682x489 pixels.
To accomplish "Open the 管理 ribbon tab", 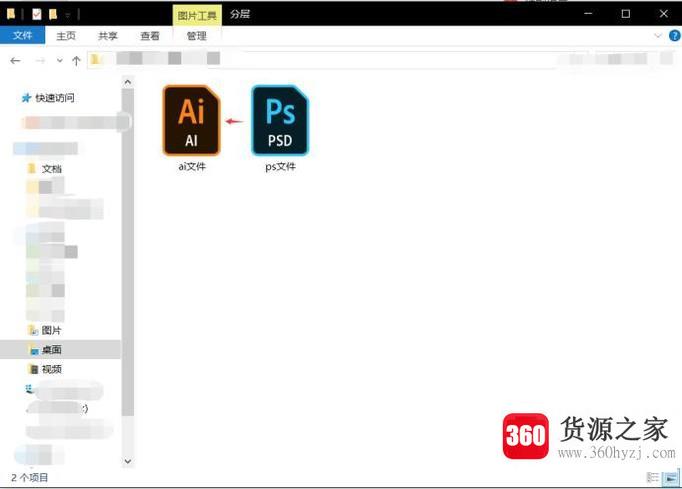I will [197, 36].
